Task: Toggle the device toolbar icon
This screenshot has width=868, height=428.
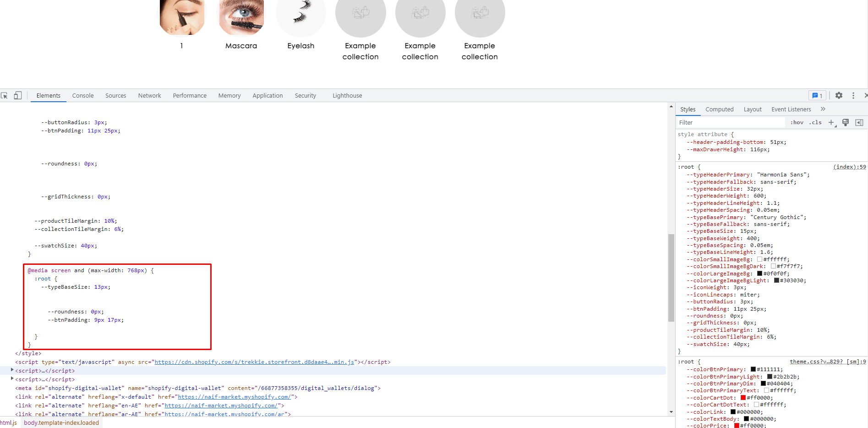Action: click(x=18, y=95)
